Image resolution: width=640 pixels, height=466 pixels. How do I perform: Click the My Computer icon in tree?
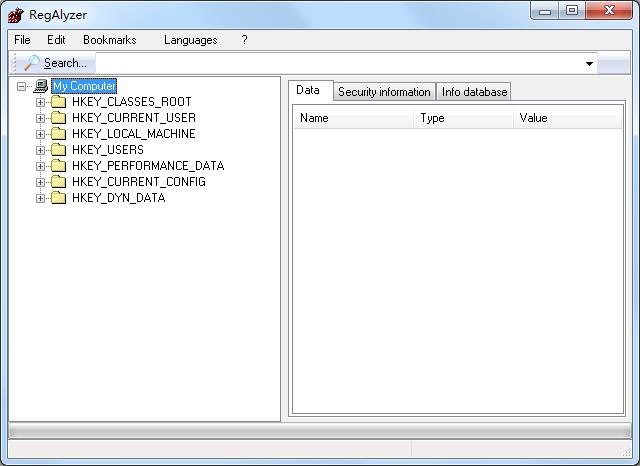click(41, 86)
